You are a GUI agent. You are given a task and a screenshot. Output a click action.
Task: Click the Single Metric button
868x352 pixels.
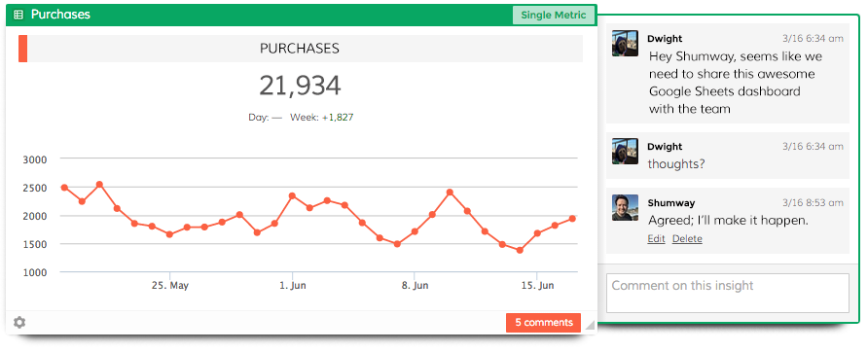pyautogui.click(x=553, y=15)
